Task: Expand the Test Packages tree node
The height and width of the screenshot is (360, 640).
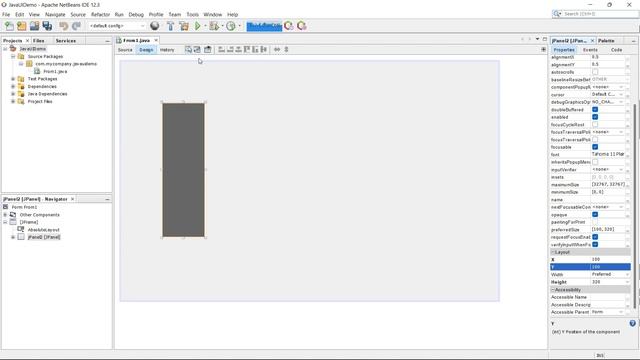Action: (x=13, y=79)
